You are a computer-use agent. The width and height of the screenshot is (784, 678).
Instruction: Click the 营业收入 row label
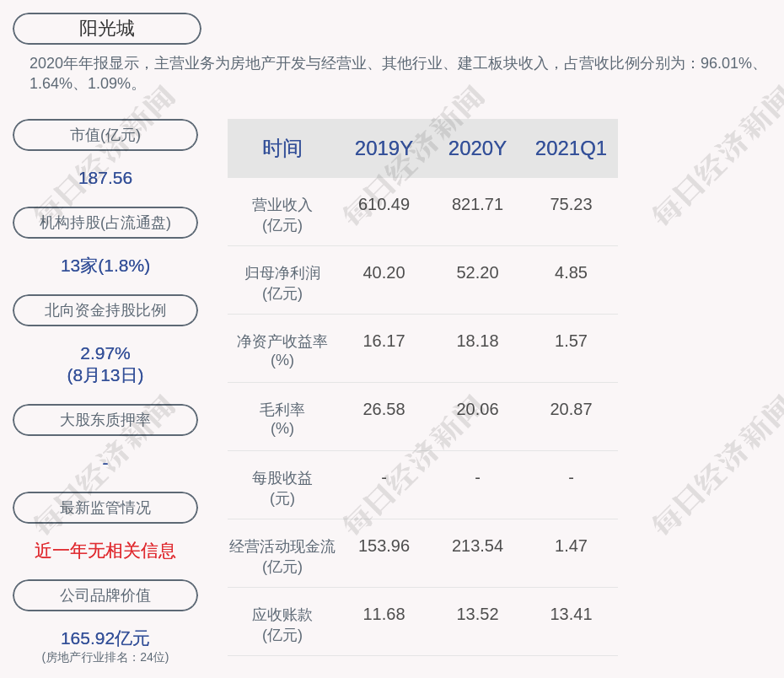click(282, 215)
